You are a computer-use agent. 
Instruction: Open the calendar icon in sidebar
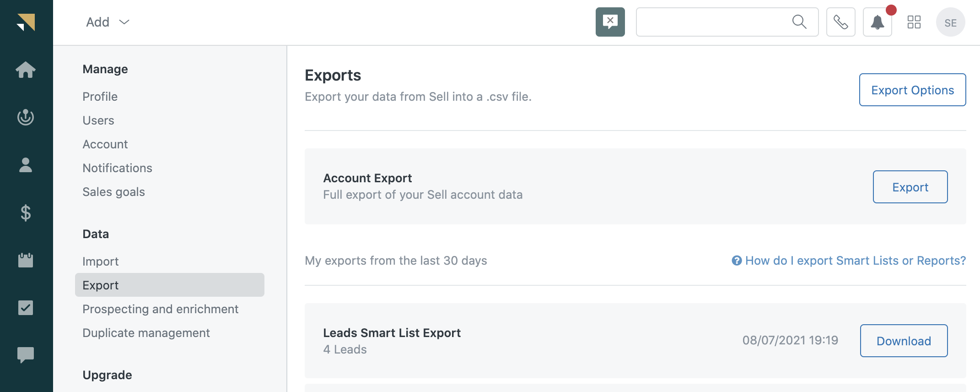pos(26,260)
